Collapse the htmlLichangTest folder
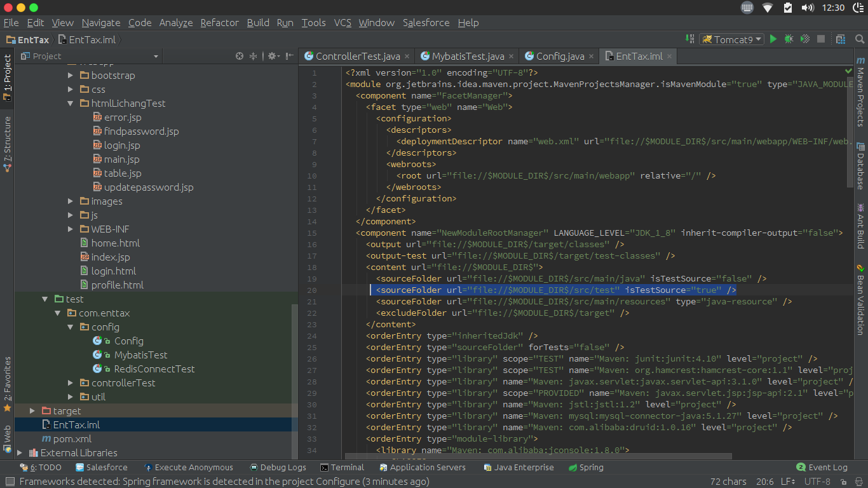 71,103
